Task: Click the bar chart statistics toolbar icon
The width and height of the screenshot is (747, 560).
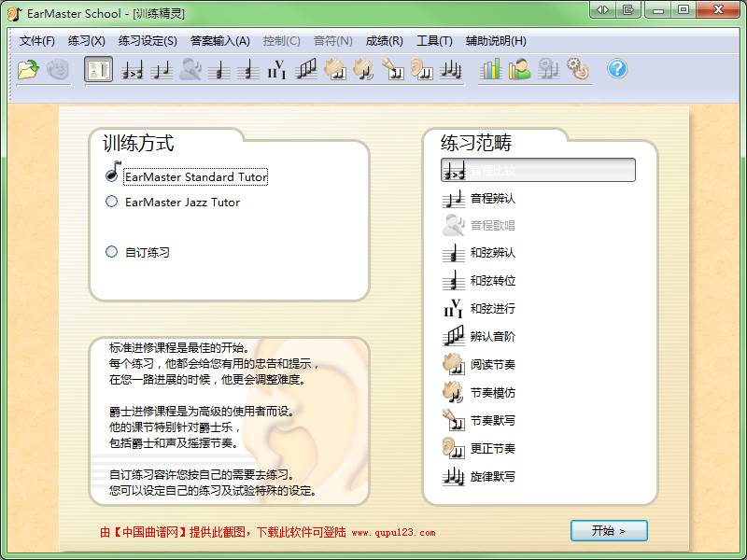Action: click(490, 69)
